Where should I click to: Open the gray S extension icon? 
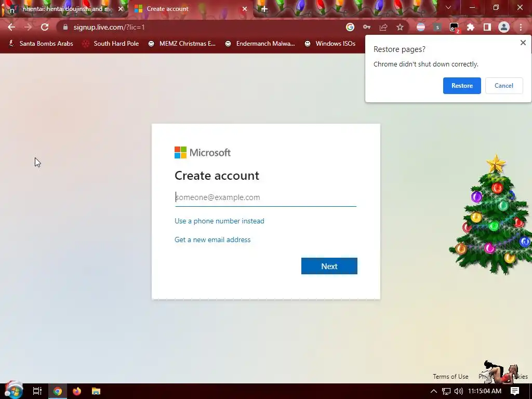[437, 27]
